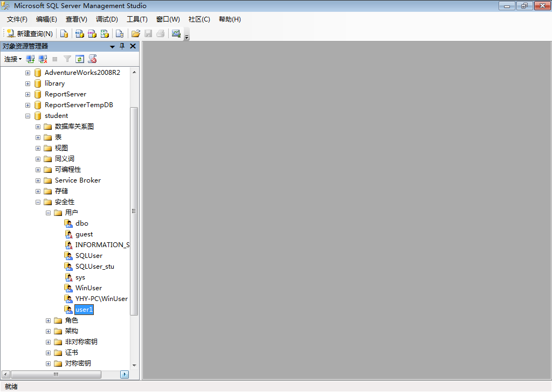This screenshot has width=552, height=392.
Task: Start an Analysis Services XMLA query
Action: click(105, 33)
